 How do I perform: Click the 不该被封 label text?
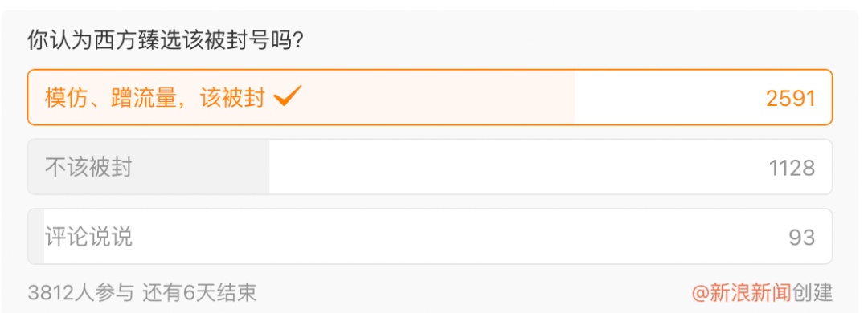88,168
